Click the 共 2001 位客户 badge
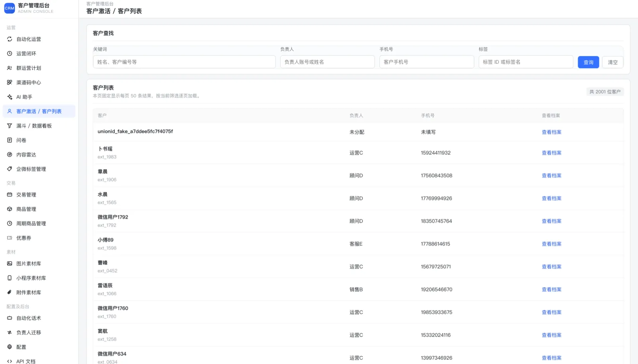This screenshot has width=638, height=364. tap(605, 92)
